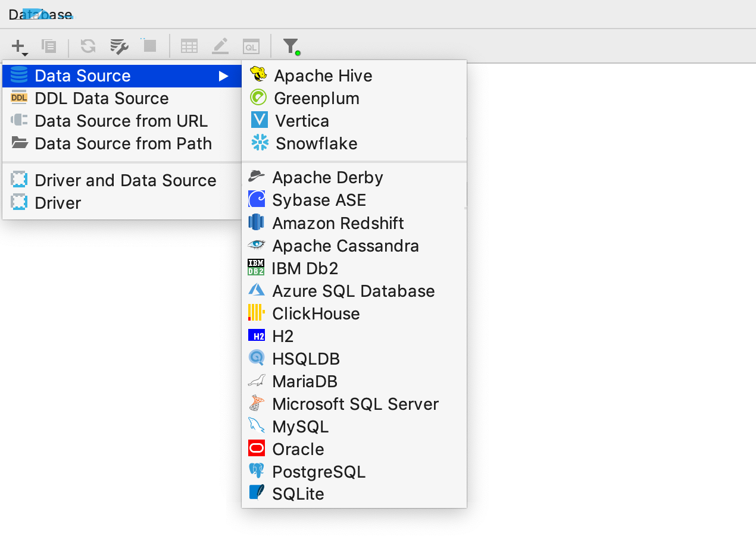Pick IBM Db2 data source
Image resolution: width=756 pixels, height=552 pixels.
[354, 268]
